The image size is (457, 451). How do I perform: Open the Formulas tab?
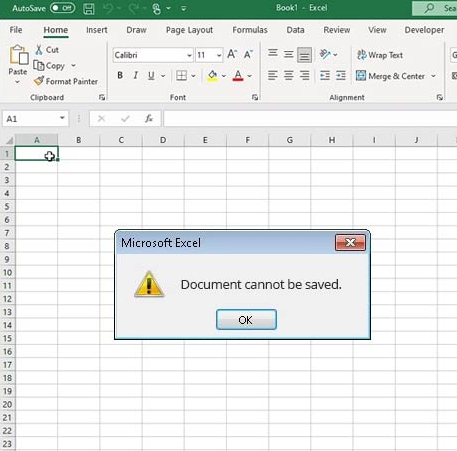point(250,30)
